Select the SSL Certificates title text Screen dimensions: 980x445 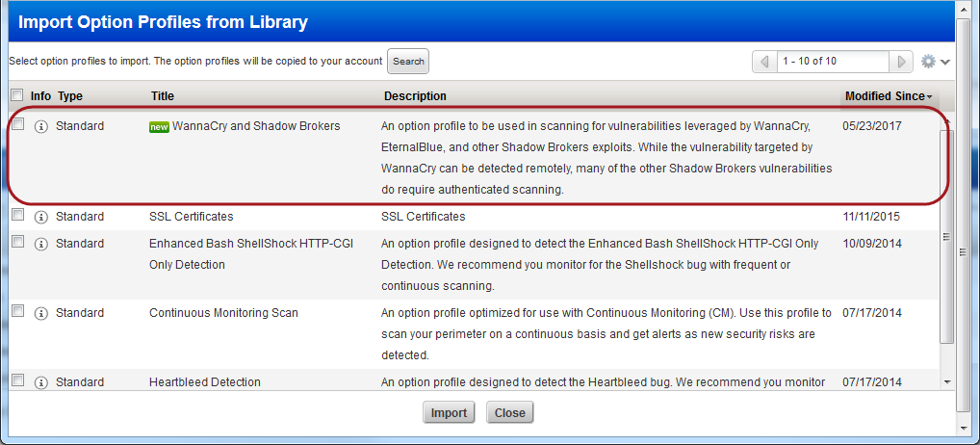pyautogui.click(x=192, y=217)
